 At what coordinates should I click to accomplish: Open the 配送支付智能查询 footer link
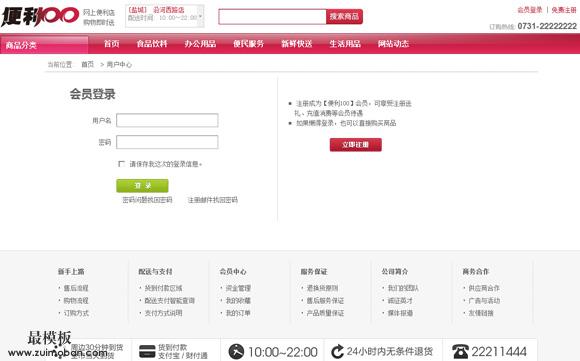[169, 300]
